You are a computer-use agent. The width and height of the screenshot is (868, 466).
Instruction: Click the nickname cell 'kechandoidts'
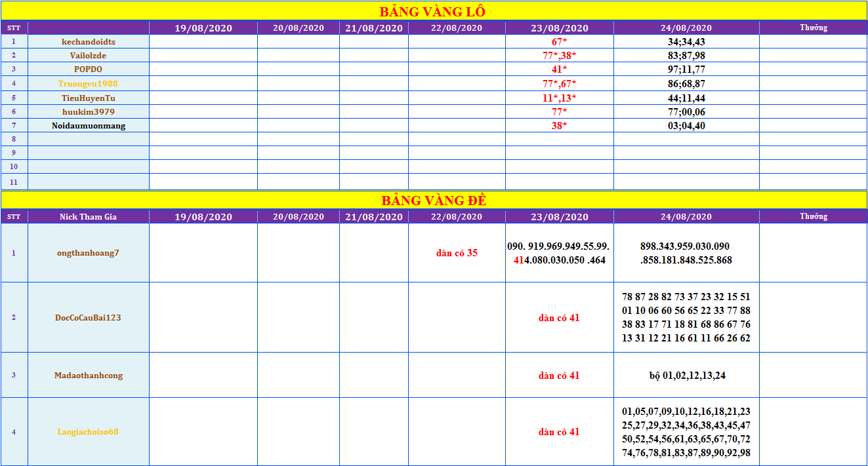(89, 41)
